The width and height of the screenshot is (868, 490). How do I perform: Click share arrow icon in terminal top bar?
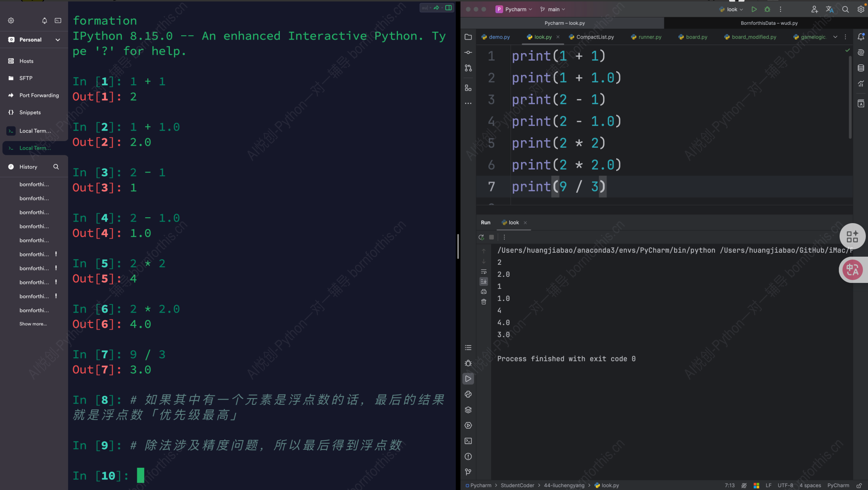pos(436,7)
